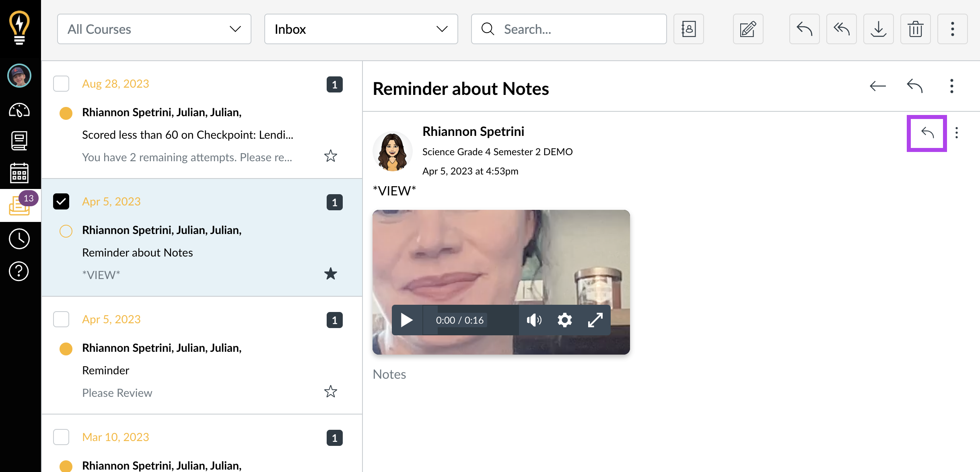The height and width of the screenshot is (472, 980).
Task: Delete conversation with trash icon
Action: (x=915, y=29)
